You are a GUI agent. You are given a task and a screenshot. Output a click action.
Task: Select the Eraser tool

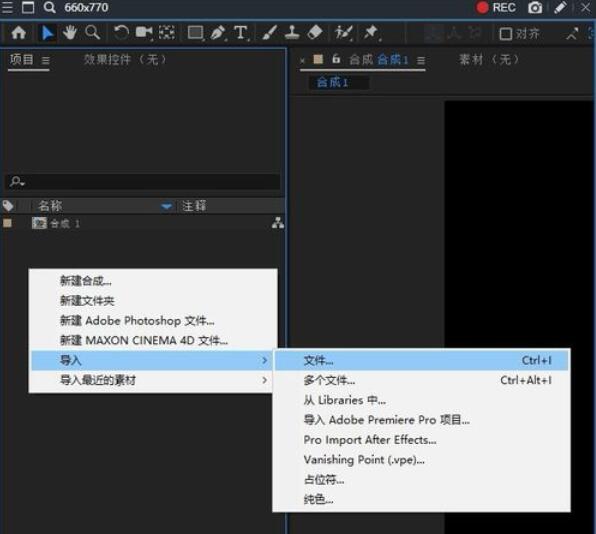(315, 33)
